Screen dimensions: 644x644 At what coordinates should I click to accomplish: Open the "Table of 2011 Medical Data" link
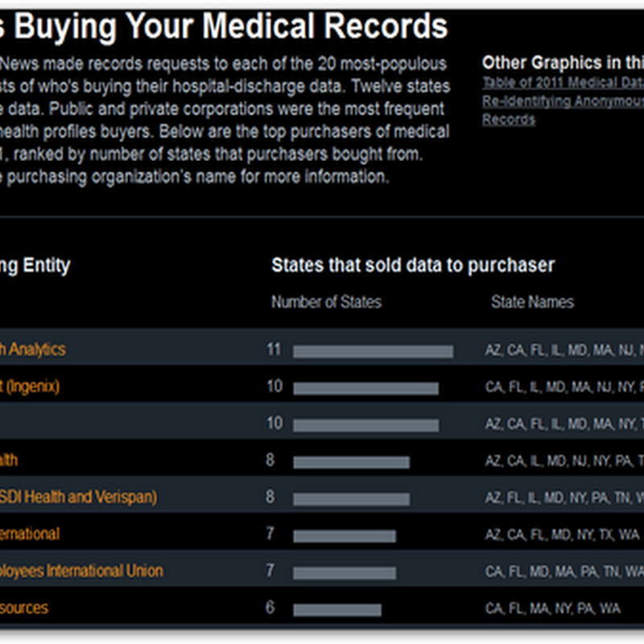pos(562,82)
